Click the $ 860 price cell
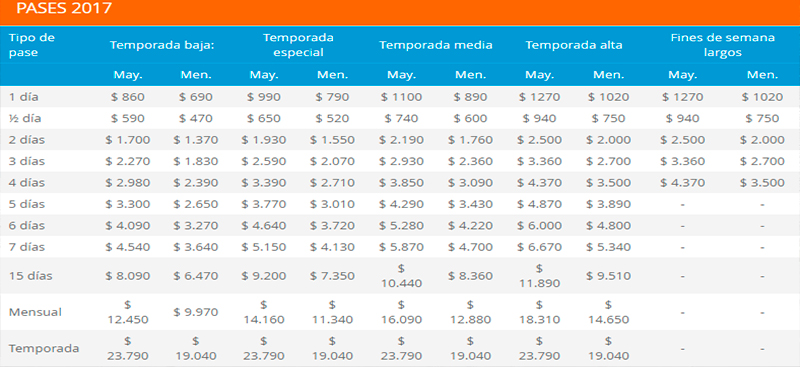This screenshot has height=367, width=800. click(x=128, y=97)
